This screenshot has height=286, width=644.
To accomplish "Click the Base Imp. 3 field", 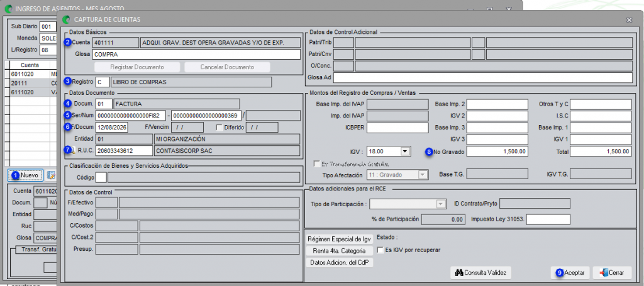I will tap(497, 128).
